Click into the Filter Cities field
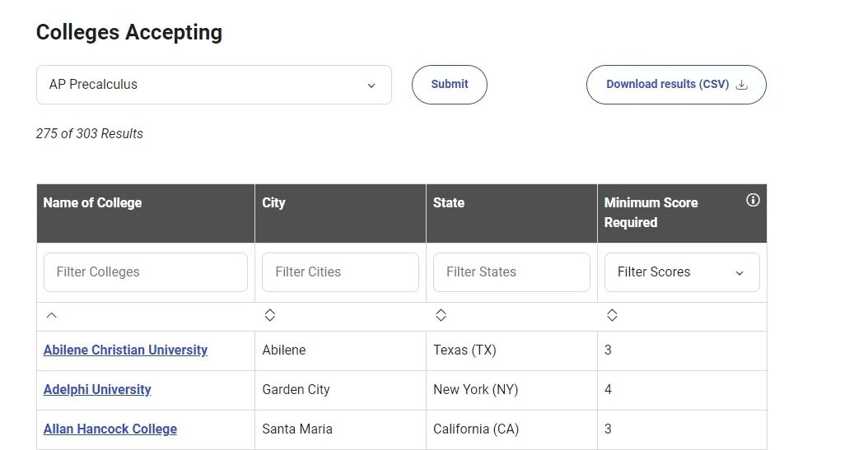 (340, 272)
